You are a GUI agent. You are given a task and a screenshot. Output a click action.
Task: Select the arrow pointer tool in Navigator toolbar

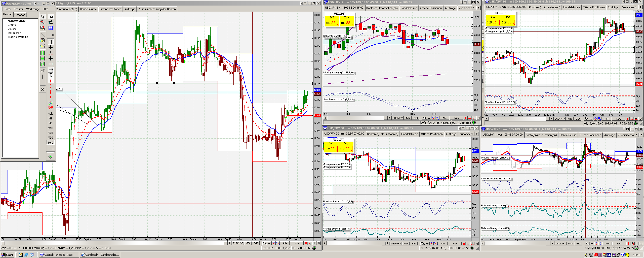pos(43,17)
